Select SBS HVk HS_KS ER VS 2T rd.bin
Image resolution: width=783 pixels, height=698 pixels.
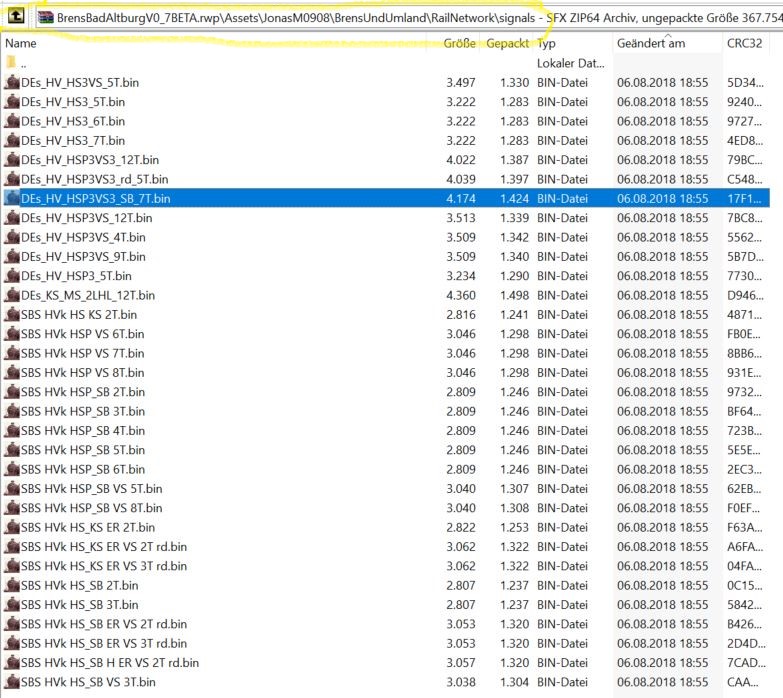tap(386, 547)
